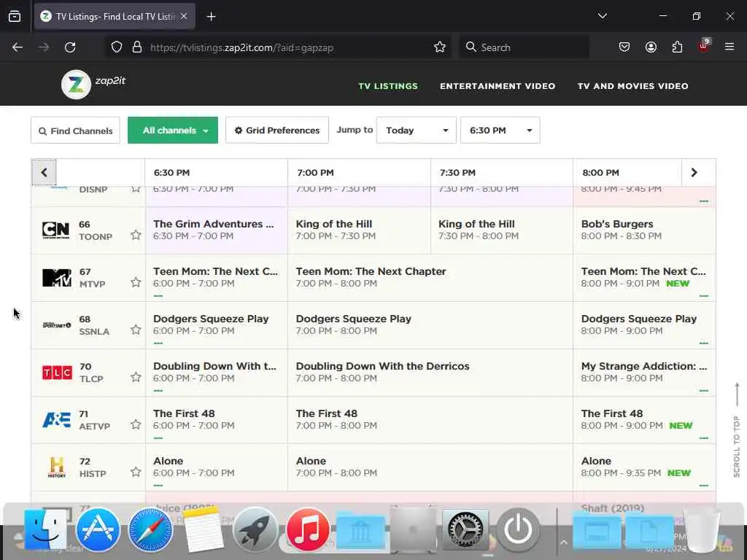Open Teen Mom: The Next Chapter 7:00 PM

click(430, 278)
